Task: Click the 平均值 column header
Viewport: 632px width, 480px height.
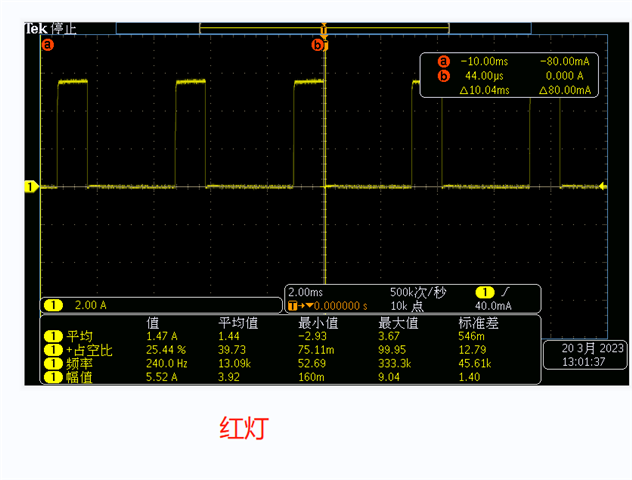Action: point(238,323)
